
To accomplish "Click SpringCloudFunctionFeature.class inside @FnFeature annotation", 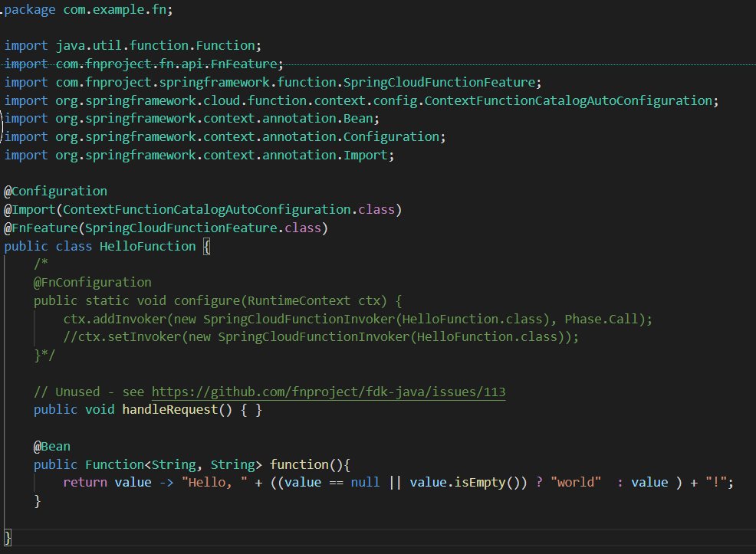I will pyautogui.click(x=205, y=228).
